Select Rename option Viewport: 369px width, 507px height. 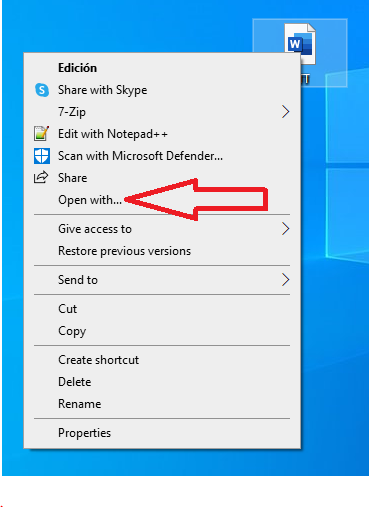click(x=162, y=404)
